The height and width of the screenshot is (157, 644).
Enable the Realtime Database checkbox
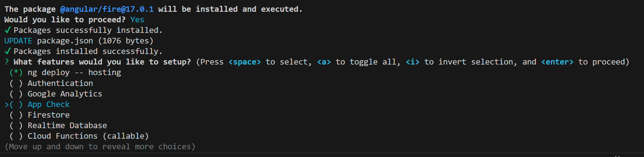16,126
